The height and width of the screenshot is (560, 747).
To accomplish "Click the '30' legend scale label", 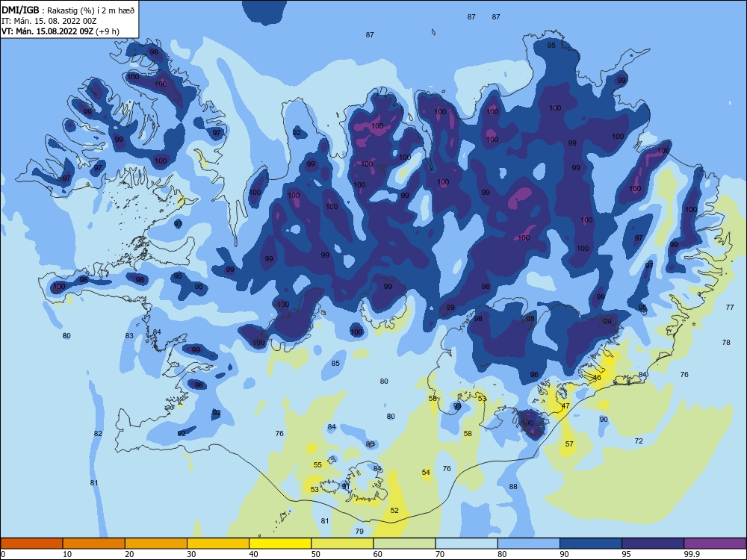I will (x=191, y=554).
